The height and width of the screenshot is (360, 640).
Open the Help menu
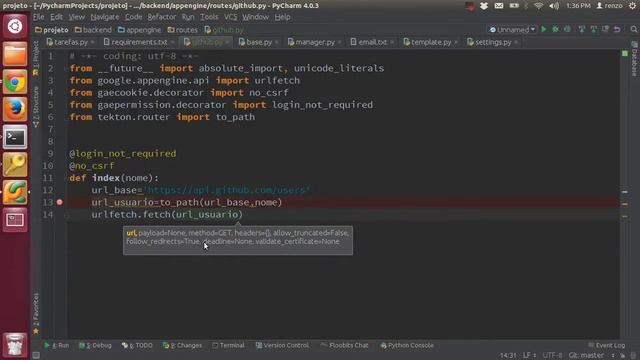tap(282, 17)
